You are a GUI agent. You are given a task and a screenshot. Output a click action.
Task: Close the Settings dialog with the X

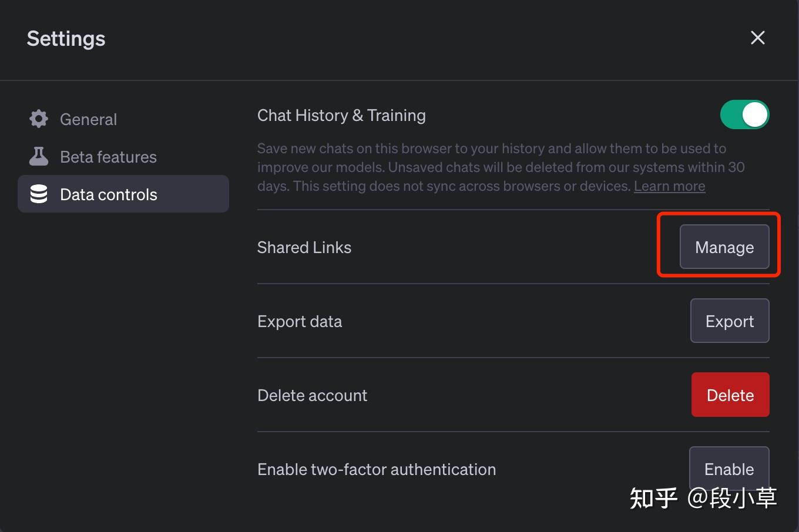757,38
